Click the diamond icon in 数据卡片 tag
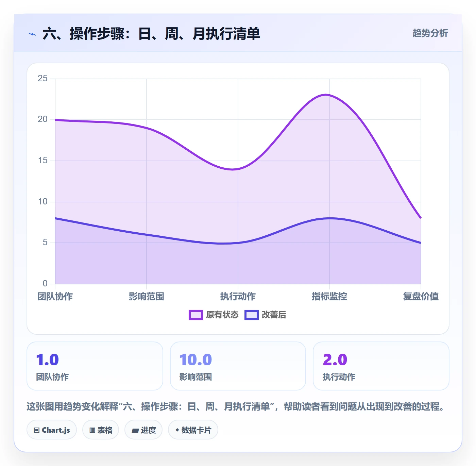 [x=177, y=430]
